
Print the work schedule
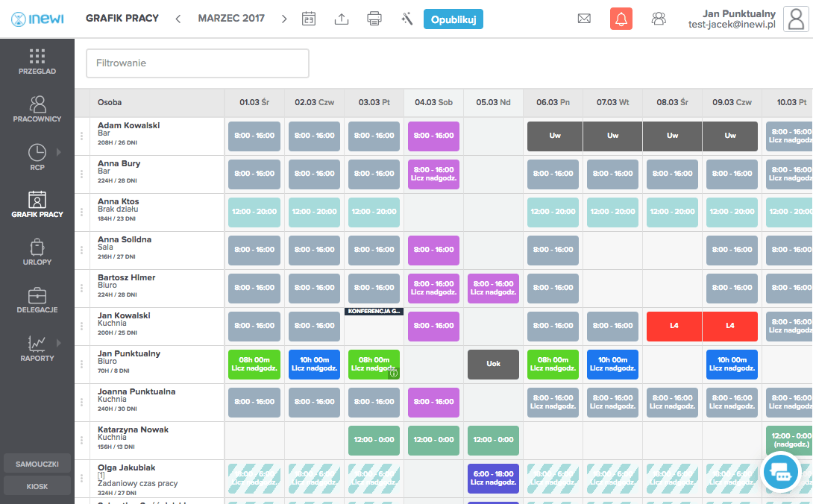tap(374, 19)
